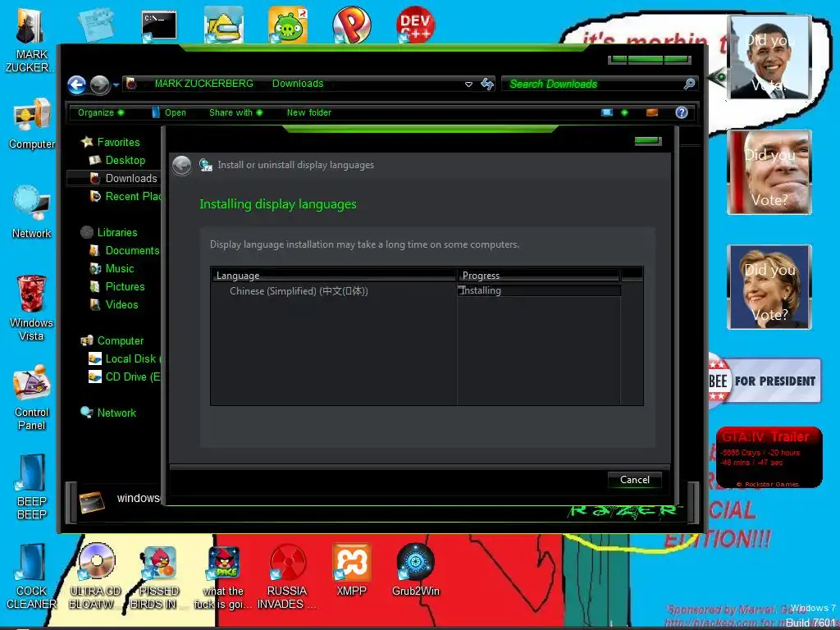Open the Share with dropdown menu

(x=235, y=112)
